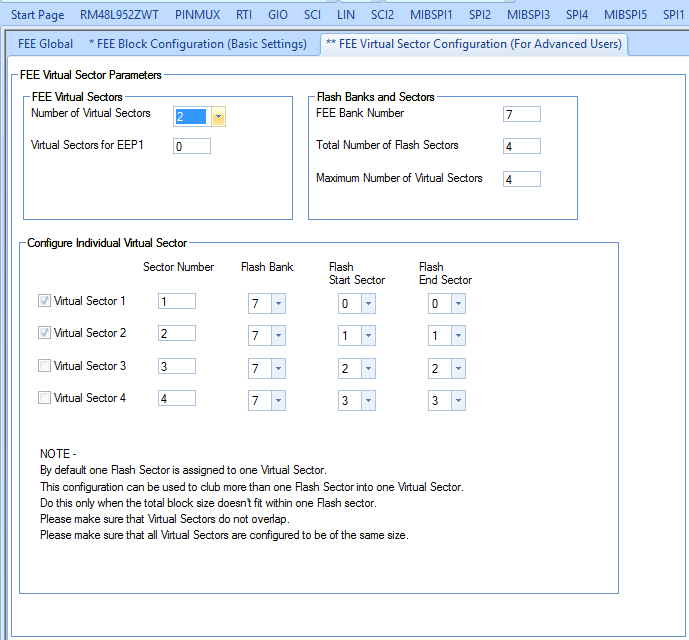Select FEE Virtual Sector Configuration tab
Screen dimensions: 689x640
[x=474, y=44]
